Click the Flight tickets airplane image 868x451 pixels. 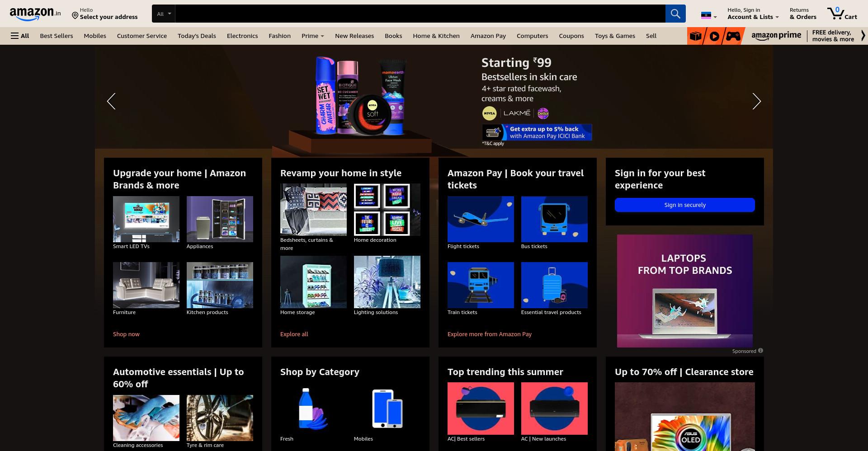(x=481, y=219)
